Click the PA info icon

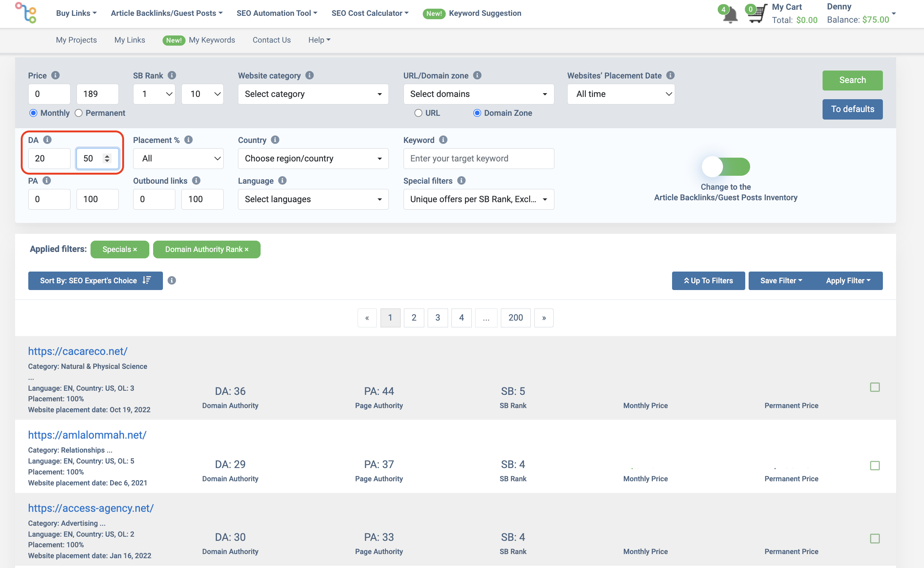(x=47, y=181)
